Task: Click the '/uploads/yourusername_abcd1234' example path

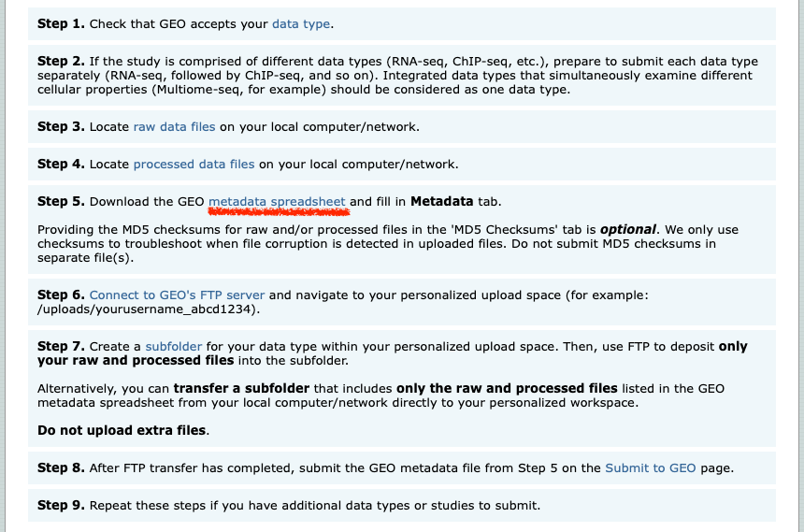Action: click(147, 309)
